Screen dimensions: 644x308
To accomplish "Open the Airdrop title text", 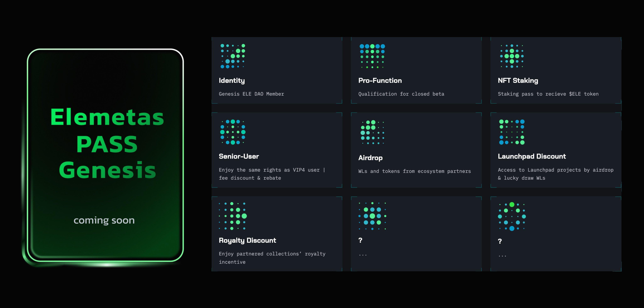I will tap(370, 158).
